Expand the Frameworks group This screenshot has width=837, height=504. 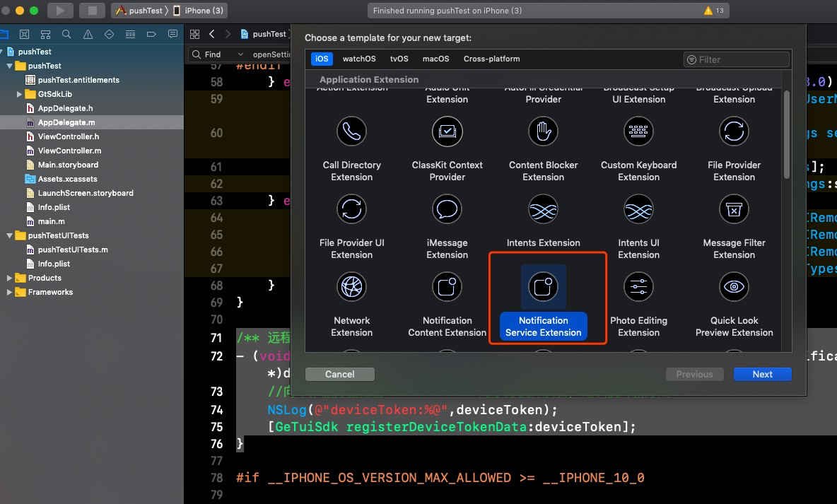[9, 292]
